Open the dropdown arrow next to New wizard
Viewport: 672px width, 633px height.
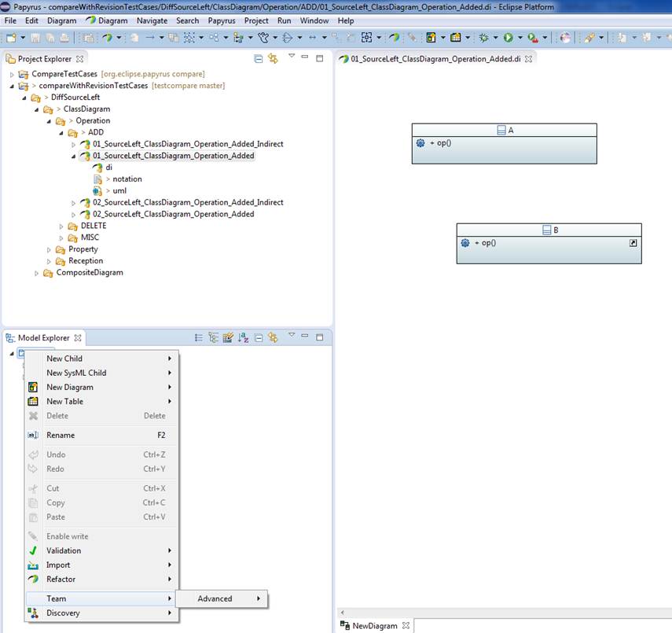point(23,38)
